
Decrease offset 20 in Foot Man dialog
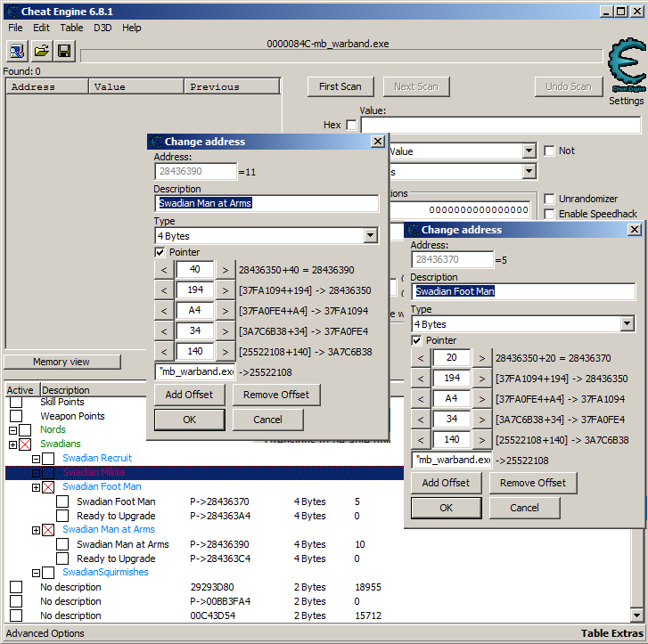click(x=421, y=358)
